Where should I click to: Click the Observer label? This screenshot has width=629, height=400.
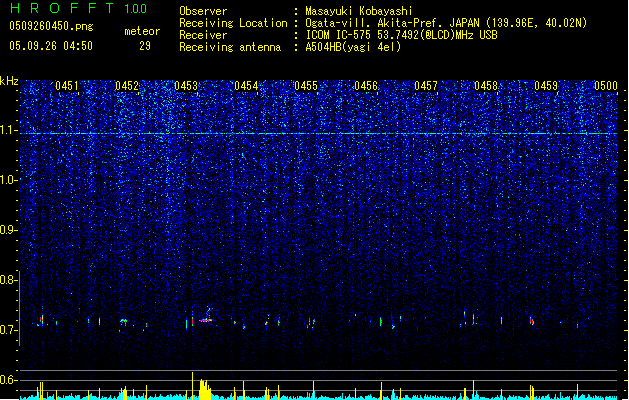[203, 11]
